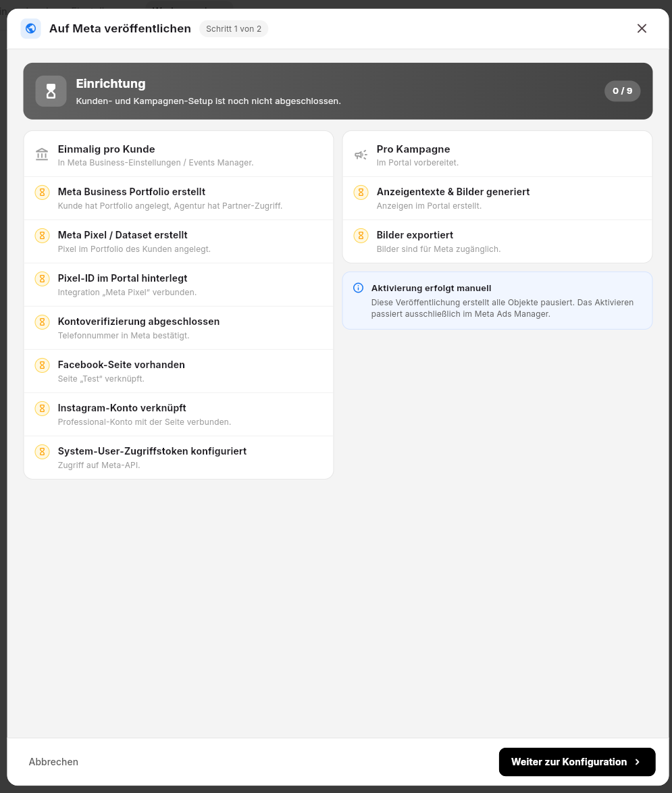Click Kontoverifizierung abgeschlossen title
Image resolution: width=672 pixels, height=793 pixels.
(x=138, y=322)
